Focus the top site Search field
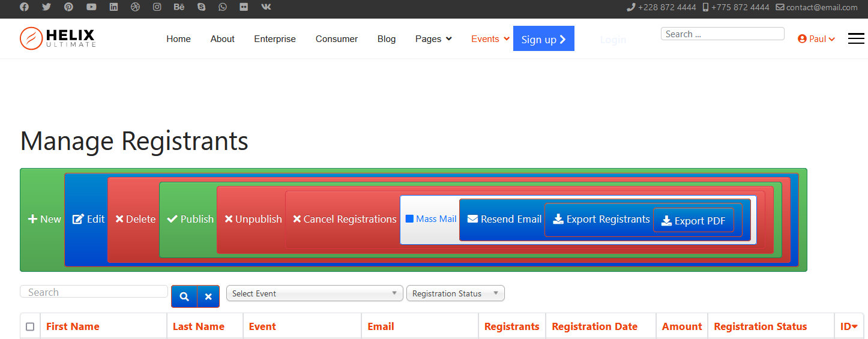 723,34
